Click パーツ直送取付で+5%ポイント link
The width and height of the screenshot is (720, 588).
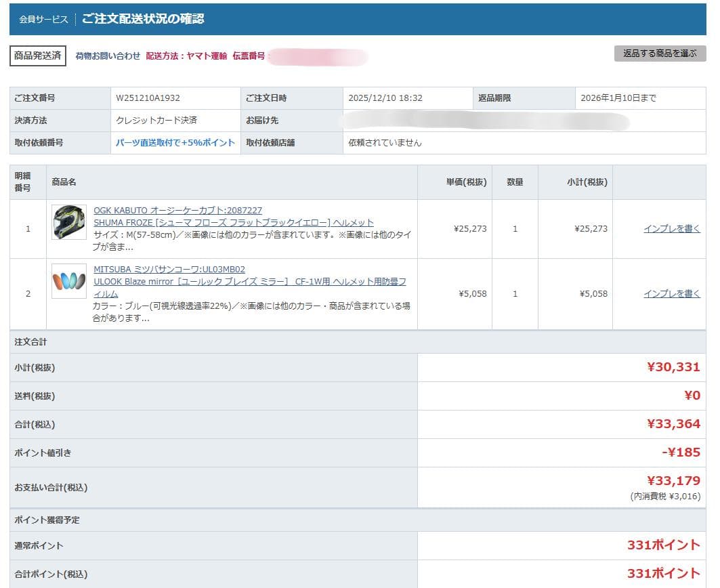pyautogui.click(x=175, y=143)
